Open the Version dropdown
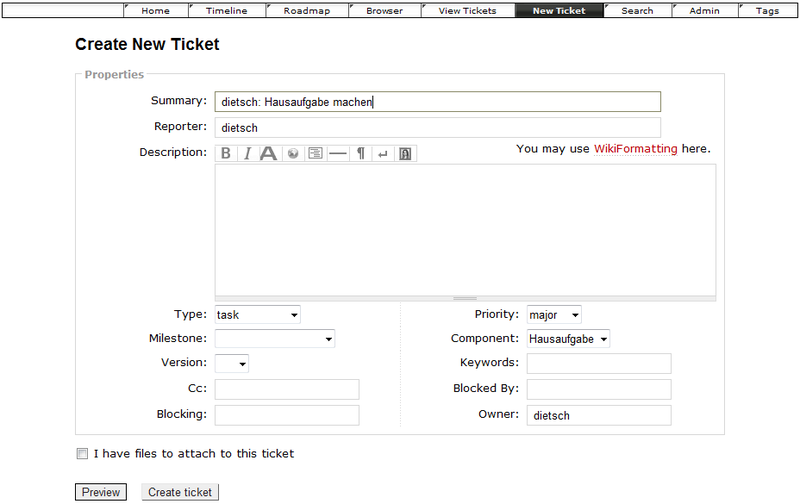 tap(231, 363)
